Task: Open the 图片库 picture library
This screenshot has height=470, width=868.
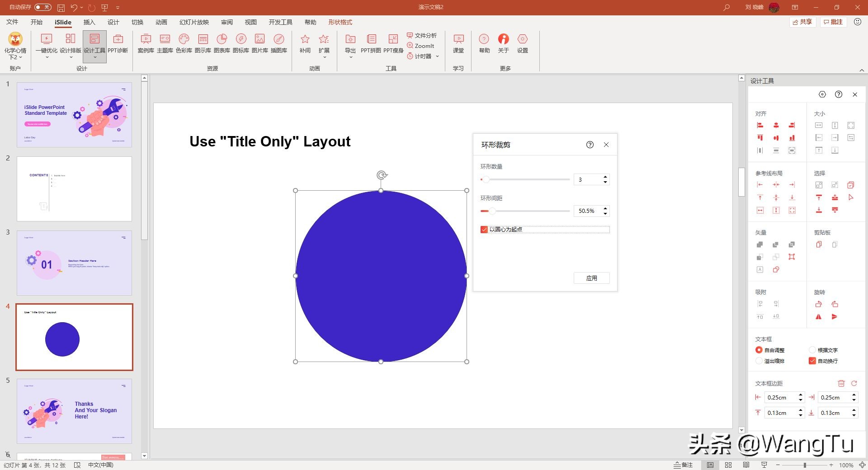Action: tap(259, 43)
